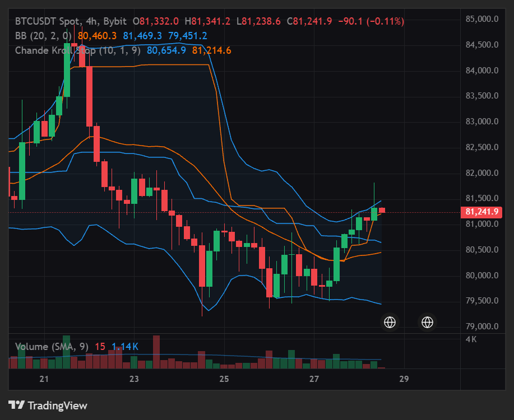The width and height of the screenshot is (514, 420).
Task: Click the 85,000.0 price axis label
Action: [x=482, y=19]
